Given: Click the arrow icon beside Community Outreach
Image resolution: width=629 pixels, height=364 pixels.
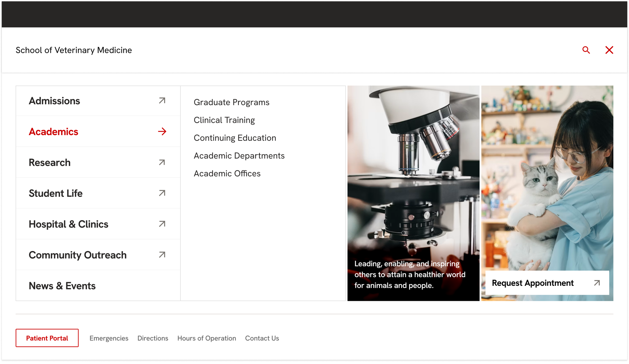Looking at the screenshot, I should point(162,255).
